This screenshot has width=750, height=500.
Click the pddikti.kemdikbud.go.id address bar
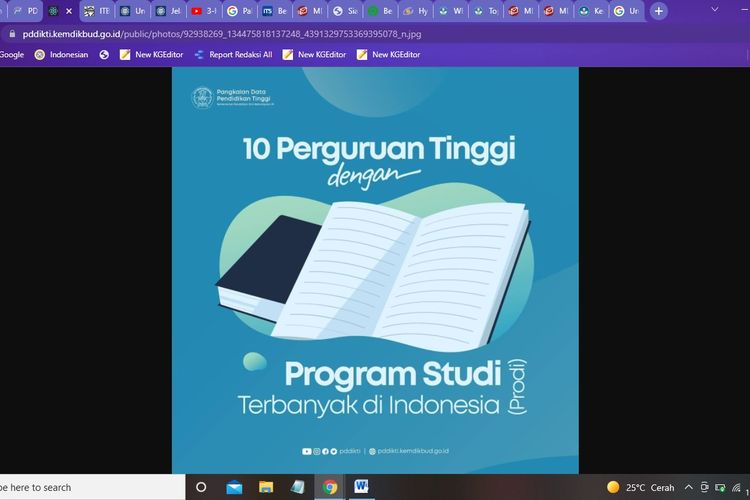coord(300,33)
